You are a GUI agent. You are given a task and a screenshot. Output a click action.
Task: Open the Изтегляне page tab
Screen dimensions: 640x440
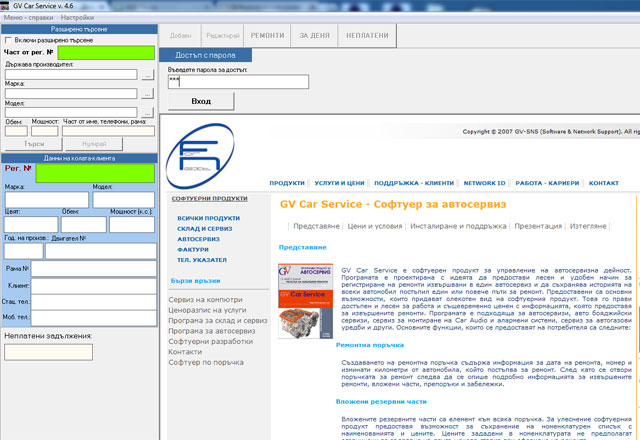(588, 226)
